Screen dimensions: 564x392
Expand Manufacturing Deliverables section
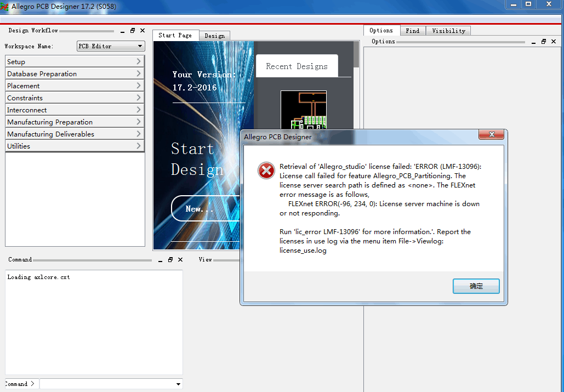pyautogui.click(x=75, y=134)
